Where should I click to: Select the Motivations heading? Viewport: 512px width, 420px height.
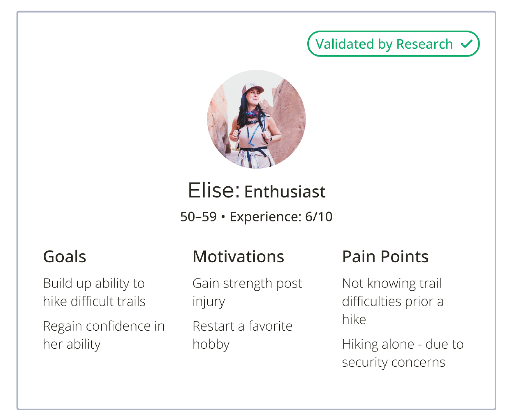pyautogui.click(x=238, y=257)
